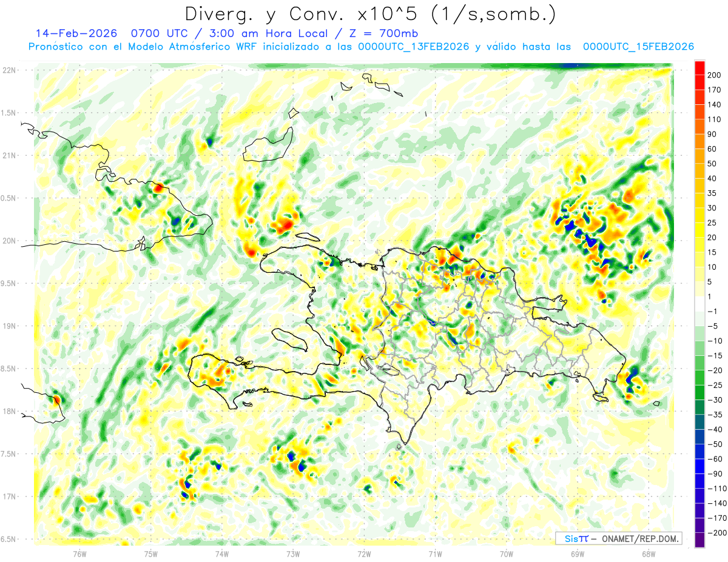The width and height of the screenshot is (728, 562).
Task: Click the 'SisTT - ONAMET/REP.DOM.' credit box
Action: [x=618, y=538]
